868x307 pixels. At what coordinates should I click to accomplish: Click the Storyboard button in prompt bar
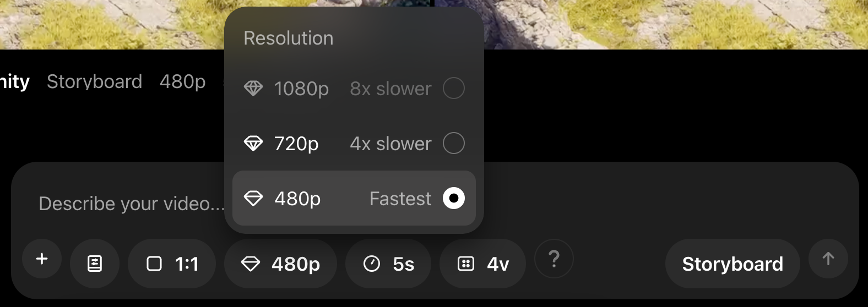[732, 264]
